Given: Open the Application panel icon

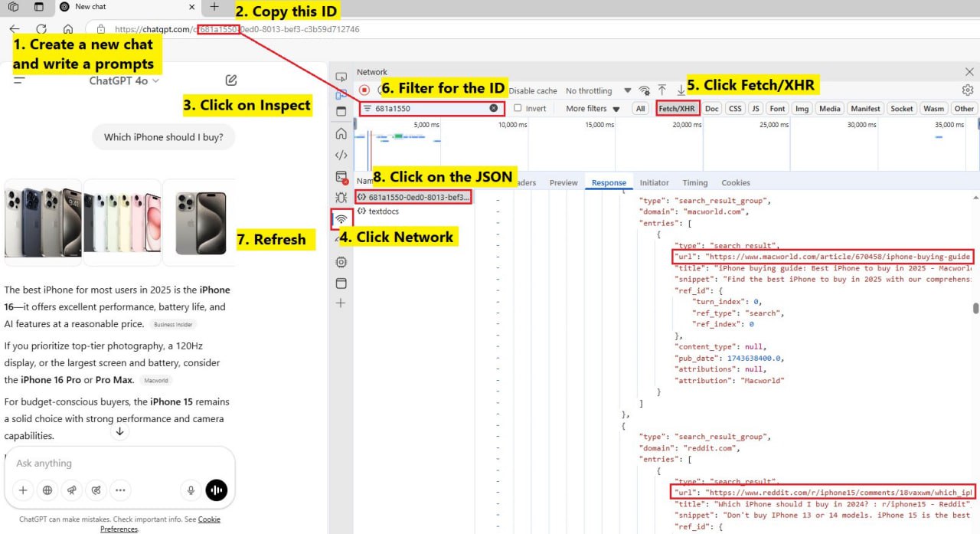Looking at the screenshot, I should click(x=341, y=283).
